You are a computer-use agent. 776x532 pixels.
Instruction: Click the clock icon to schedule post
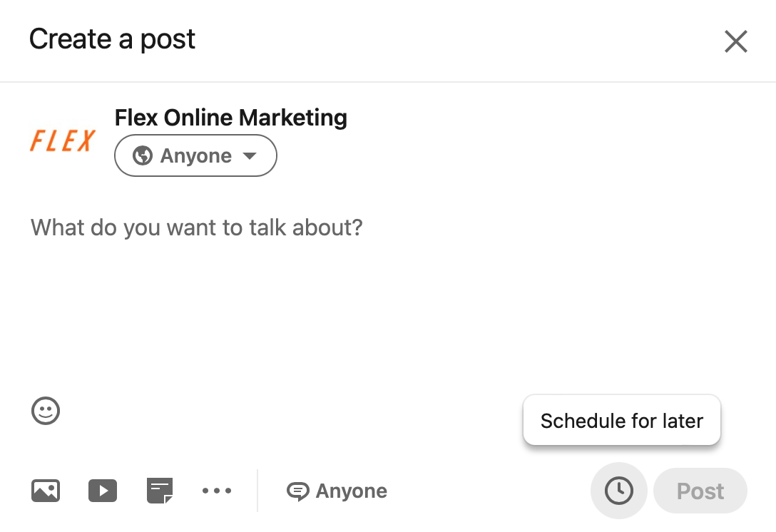(x=618, y=491)
